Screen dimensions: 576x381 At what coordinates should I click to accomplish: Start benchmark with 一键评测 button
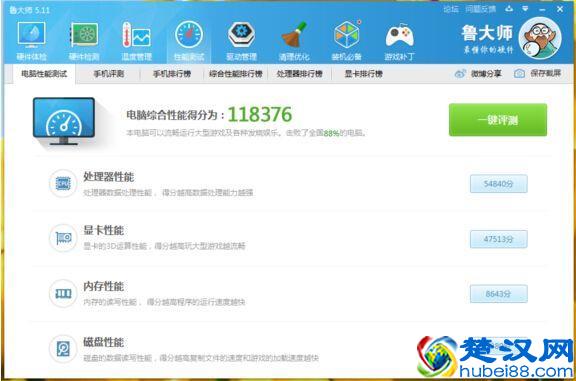(x=498, y=120)
